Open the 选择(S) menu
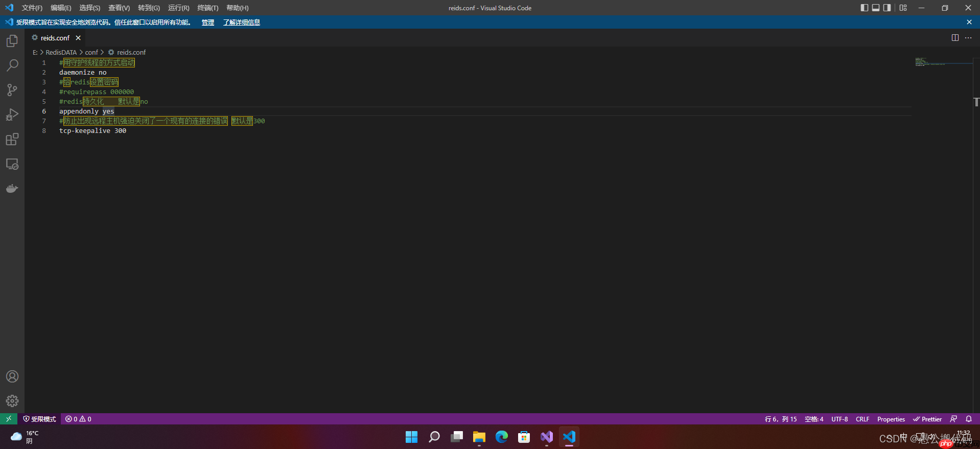This screenshot has width=980, height=449. [90, 8]
